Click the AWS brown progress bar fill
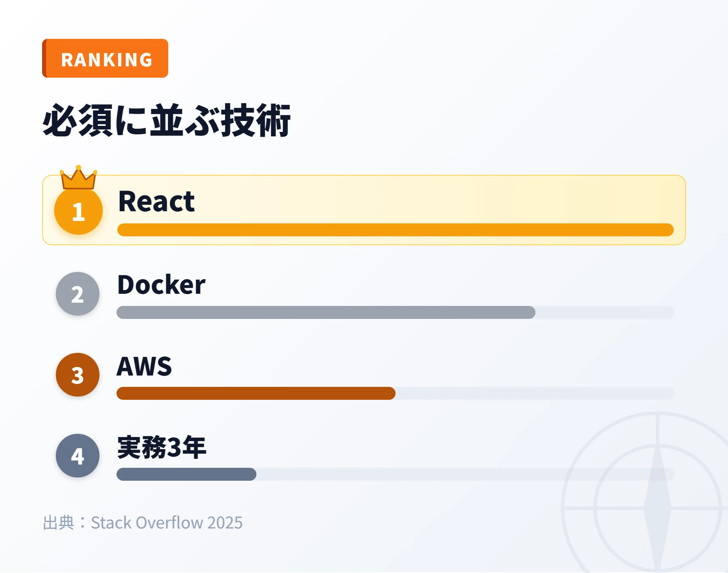Viewport: 728px width, 573px height. coord(256,393)
